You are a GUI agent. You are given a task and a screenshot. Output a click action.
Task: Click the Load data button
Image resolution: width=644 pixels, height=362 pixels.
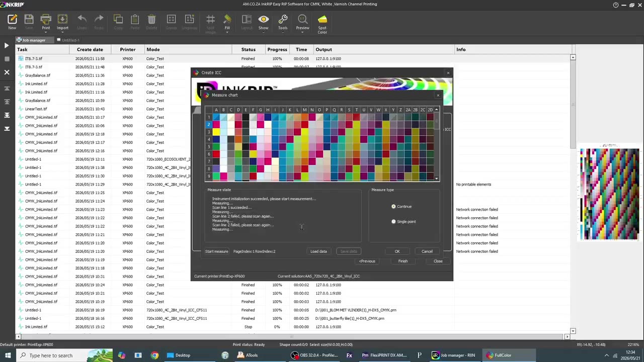pos(318,251)
